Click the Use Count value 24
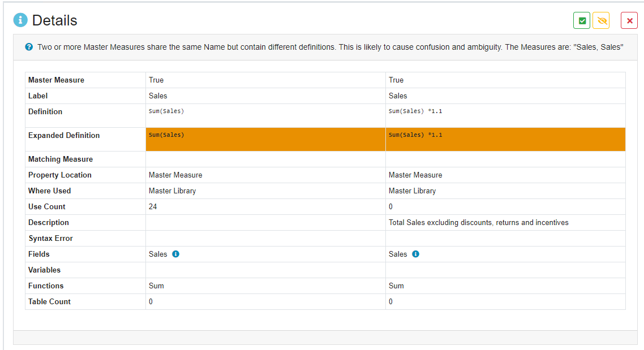Viewport: 644px width, 350px height. pyautogui.click(x=153, y=207)
